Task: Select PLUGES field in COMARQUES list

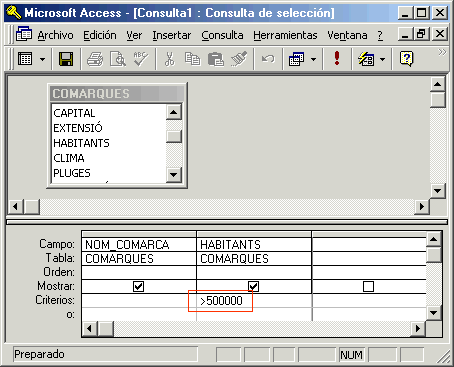Action: [72, 173]
